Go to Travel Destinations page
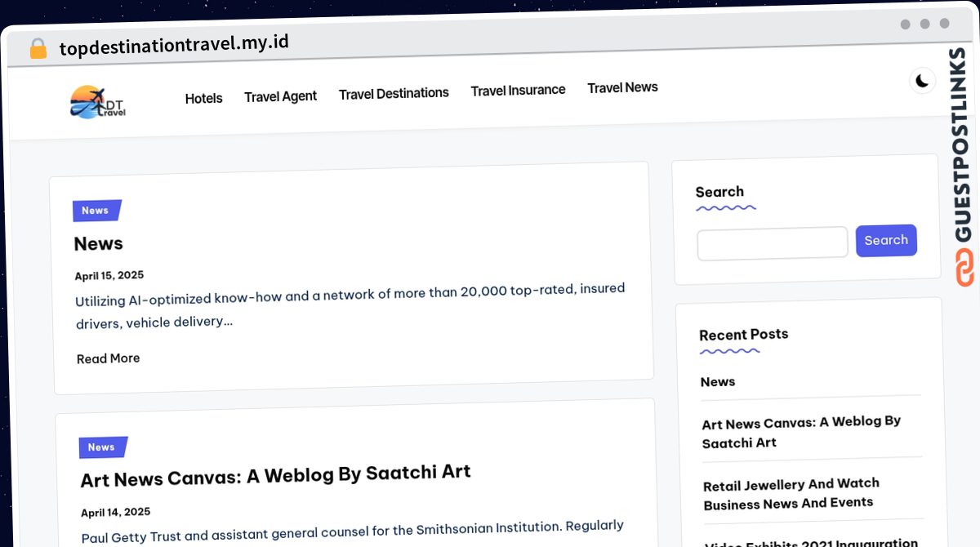Viewport: 980px width, 547px height. click(394, 93)
